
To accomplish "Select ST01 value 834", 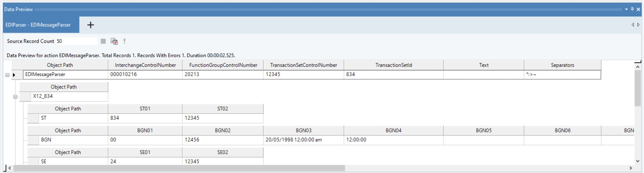I will coord(145,118).
